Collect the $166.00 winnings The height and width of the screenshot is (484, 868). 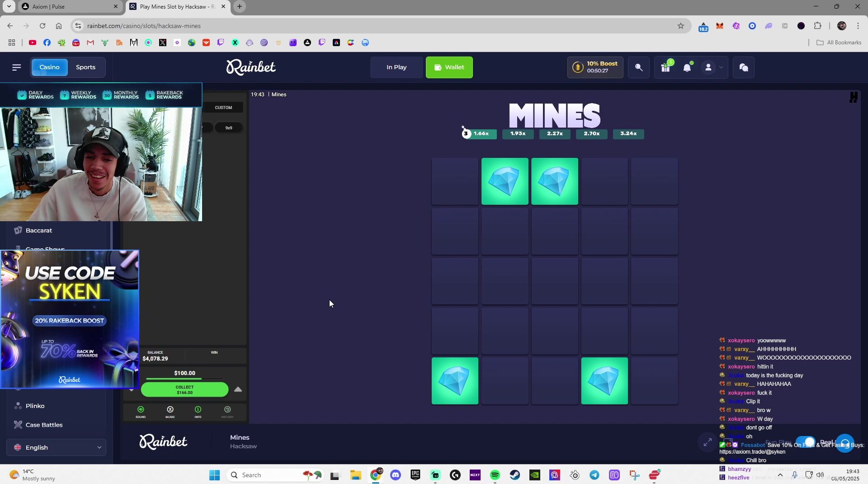point(184,390)
